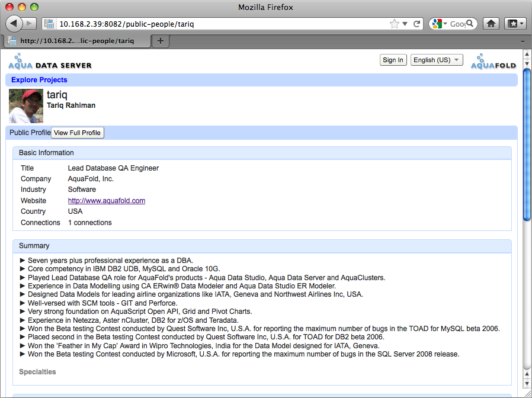Bookmark this page with the star icon
Screen dimensions: 532x398
click(x=394, y=24)
